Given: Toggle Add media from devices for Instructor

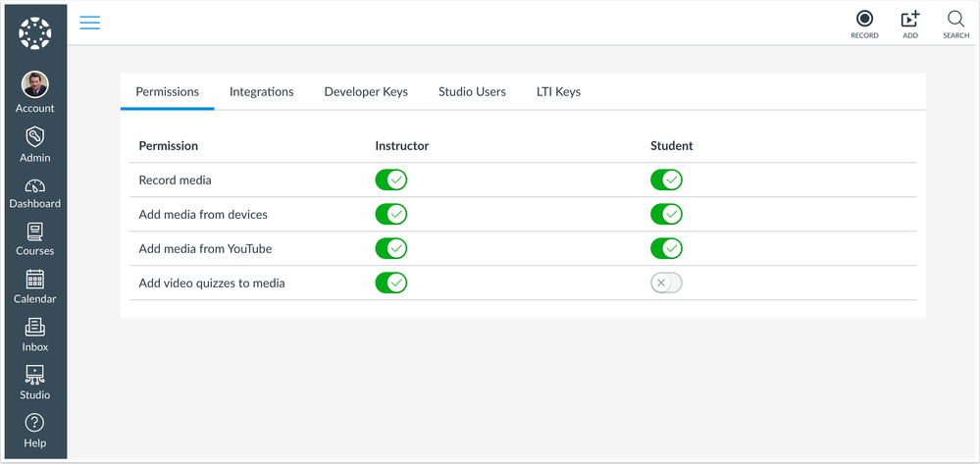Looking at the screenshot, I should tap(391, 215).
